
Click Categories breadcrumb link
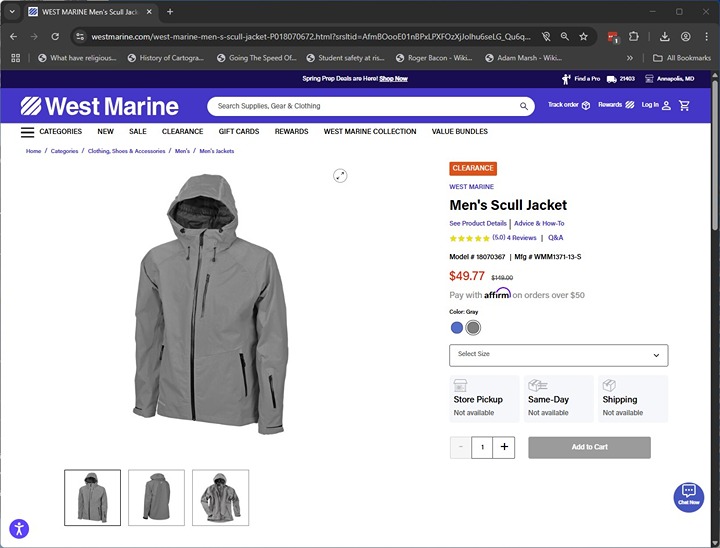[x=64, y=151]
